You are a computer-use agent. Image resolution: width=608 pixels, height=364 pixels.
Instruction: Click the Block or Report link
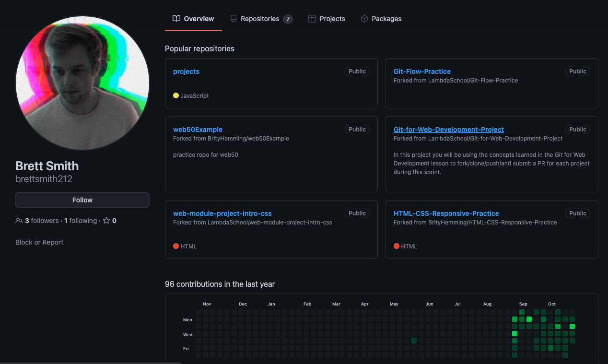coord(39,242)
